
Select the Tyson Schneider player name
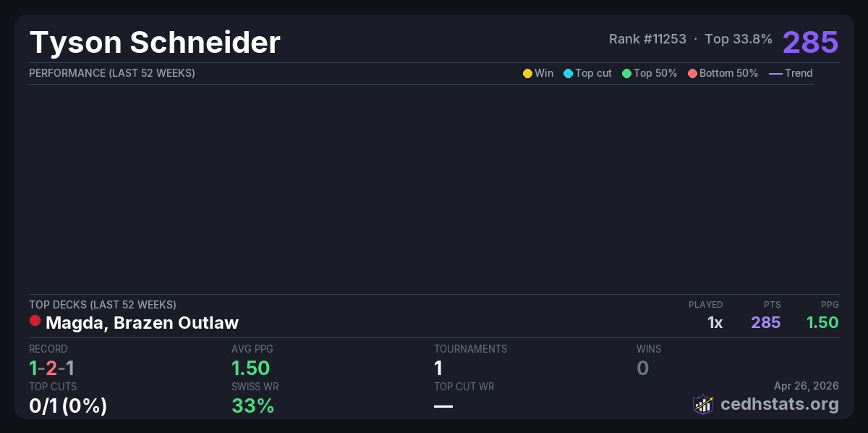click(155, 43)
